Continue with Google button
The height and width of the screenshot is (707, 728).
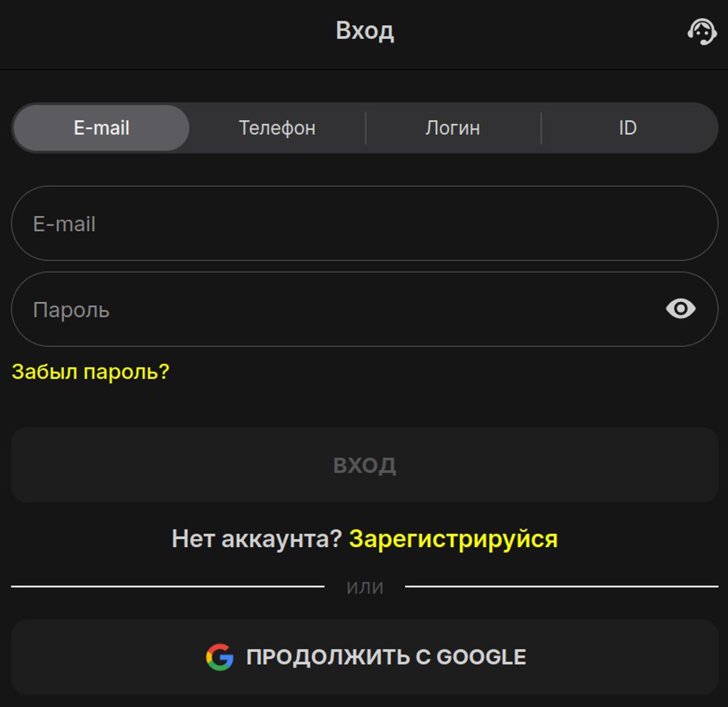point(365,657)
